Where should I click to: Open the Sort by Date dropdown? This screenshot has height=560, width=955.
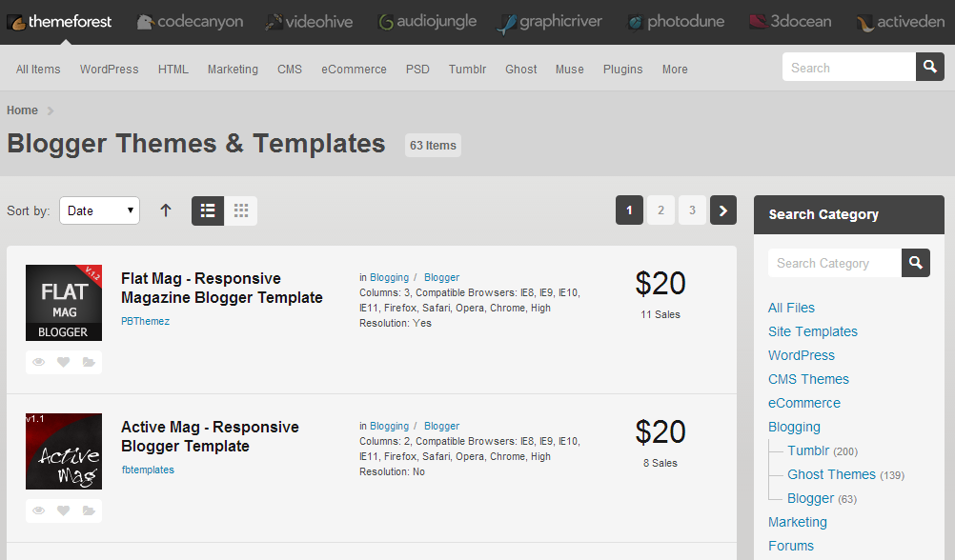(x=99, y=210)
